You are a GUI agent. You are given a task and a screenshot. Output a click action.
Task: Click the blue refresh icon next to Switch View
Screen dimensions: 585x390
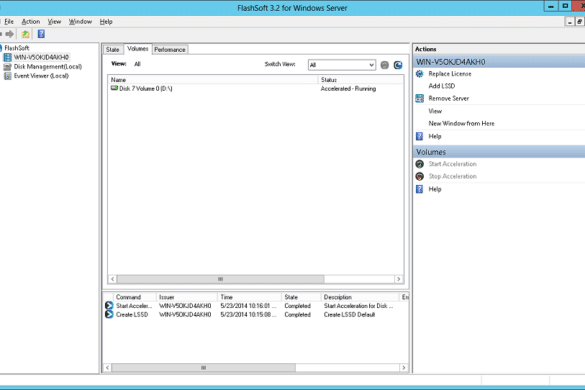coord(398,65)
